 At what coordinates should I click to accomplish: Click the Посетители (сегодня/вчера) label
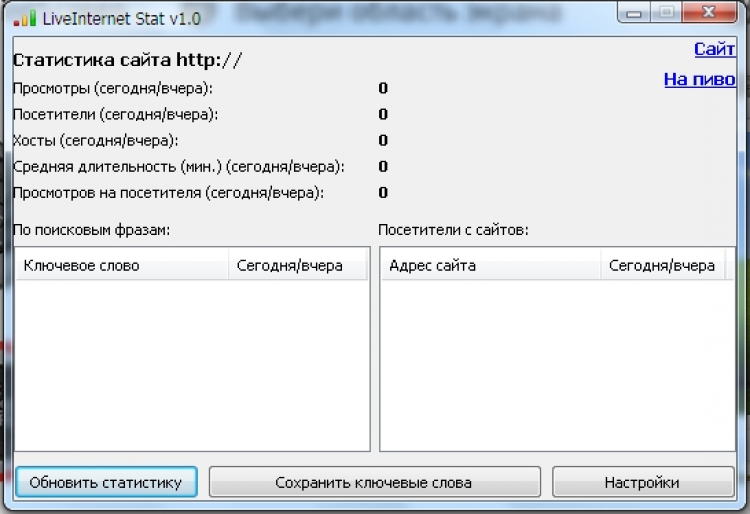[x=115, y=115]
